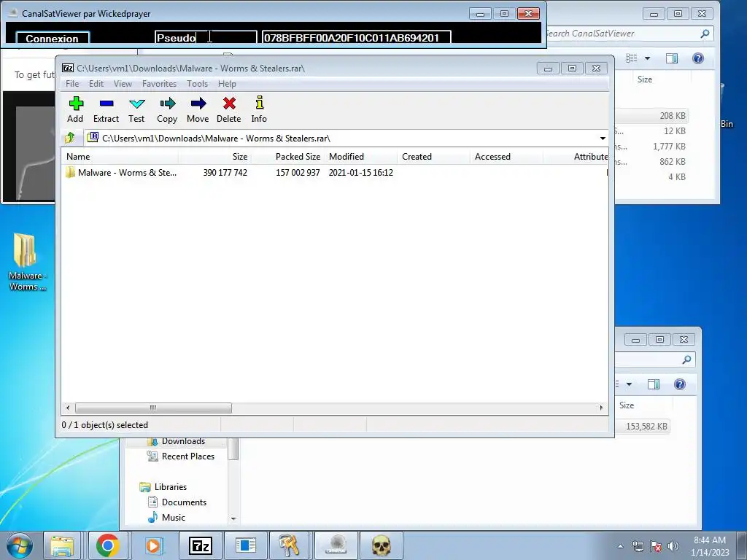747x560 pixels.
Task: Open the Help menu in 7-Zip
Action: pyautogui.click(x=227, y=84)
